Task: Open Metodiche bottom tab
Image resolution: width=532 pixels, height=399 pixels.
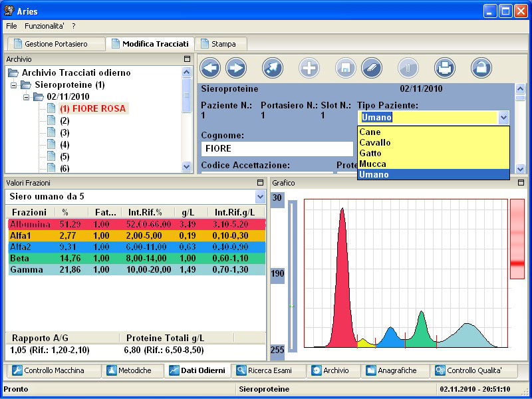Action: [x=134, y=370]
